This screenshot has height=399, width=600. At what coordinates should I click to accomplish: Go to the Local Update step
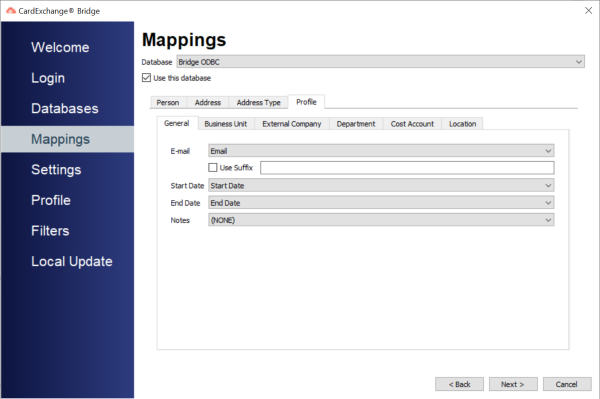[x=72, y=262]
